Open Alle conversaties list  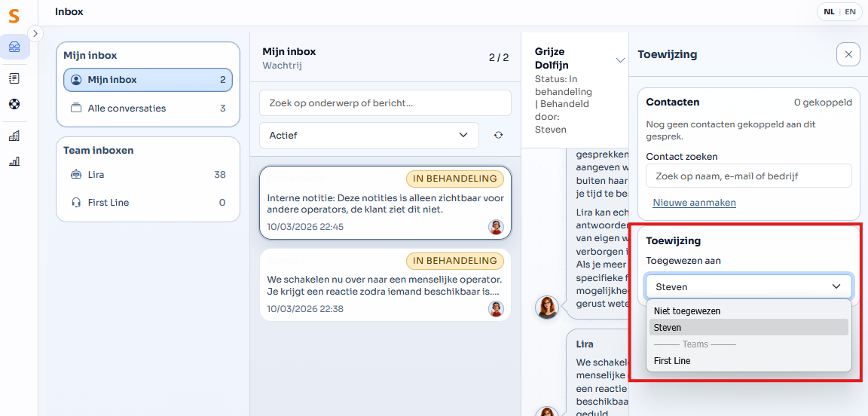(148, 108)
